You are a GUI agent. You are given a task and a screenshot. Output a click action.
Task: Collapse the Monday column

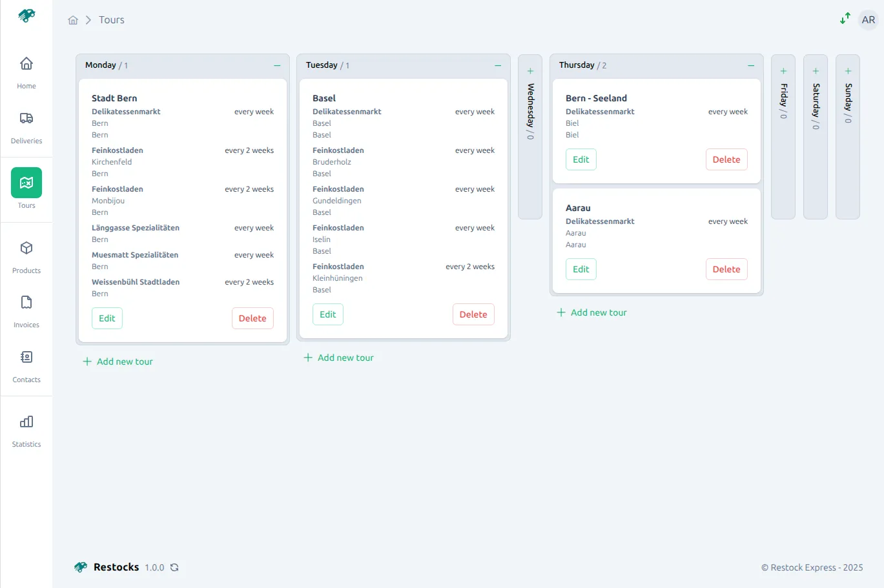click(276, 65)
